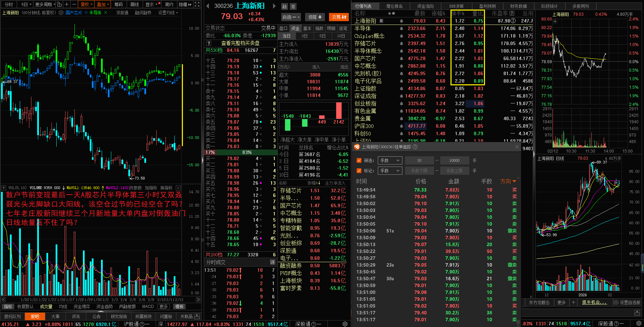This screenshot has height=327, width=644.
Task: Switch to 基本 tab
Action: point(307,28)
